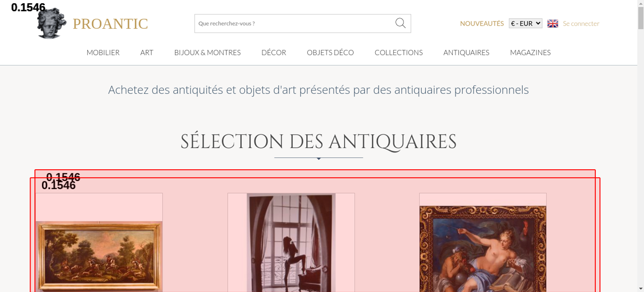Open the BIJOUX & MONTRES menu
644x292 pixels.
point(207,52)
